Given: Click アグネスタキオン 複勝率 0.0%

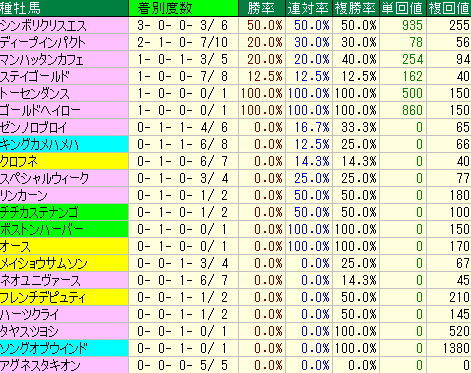Looking at the screenshot, I should point(362,365).
